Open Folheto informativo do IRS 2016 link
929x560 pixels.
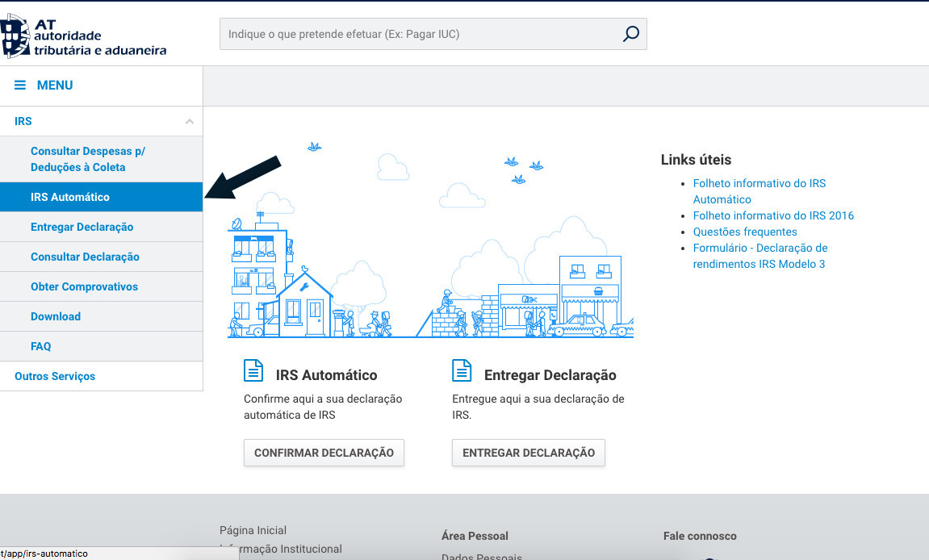773,215
